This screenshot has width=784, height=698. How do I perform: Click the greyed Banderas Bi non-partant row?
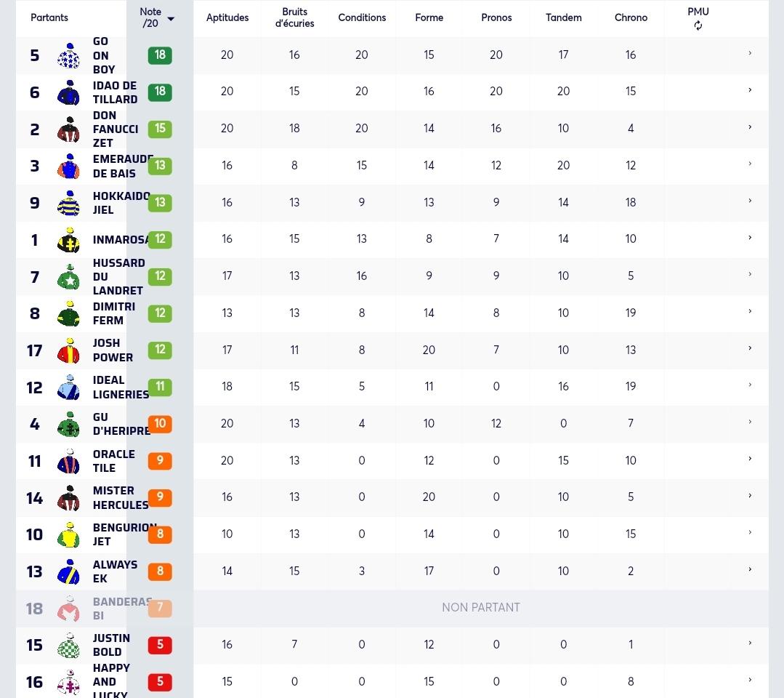(x=392, y=609)
